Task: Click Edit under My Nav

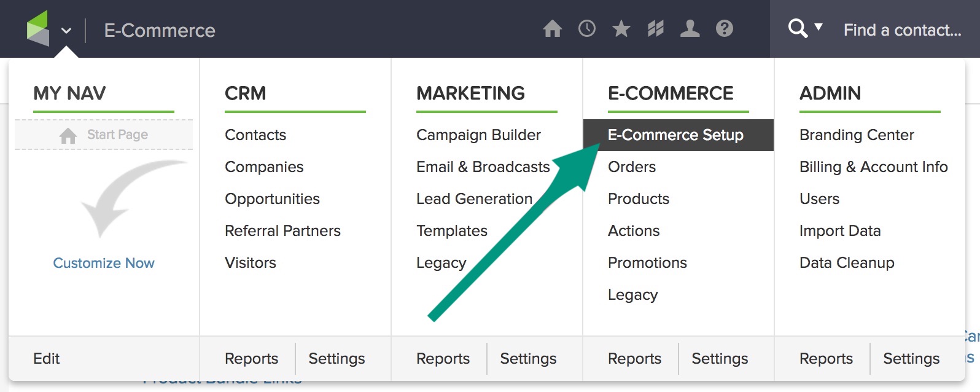Action: (47, 358)
